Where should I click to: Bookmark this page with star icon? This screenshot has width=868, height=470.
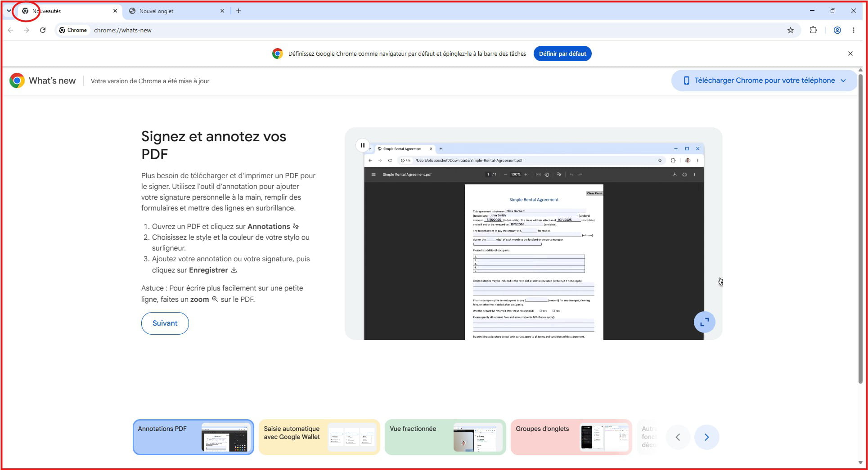tap(791, 30)
